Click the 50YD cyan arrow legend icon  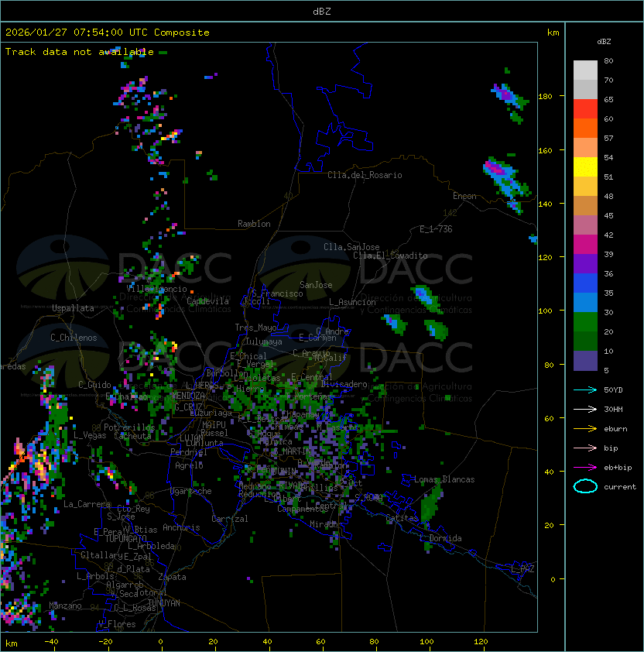585,389
